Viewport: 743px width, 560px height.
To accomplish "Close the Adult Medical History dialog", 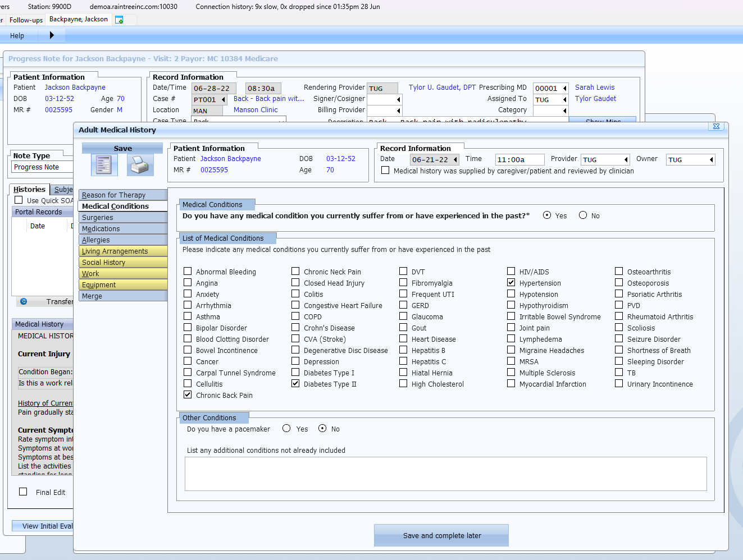I will [x=716, y=126].
